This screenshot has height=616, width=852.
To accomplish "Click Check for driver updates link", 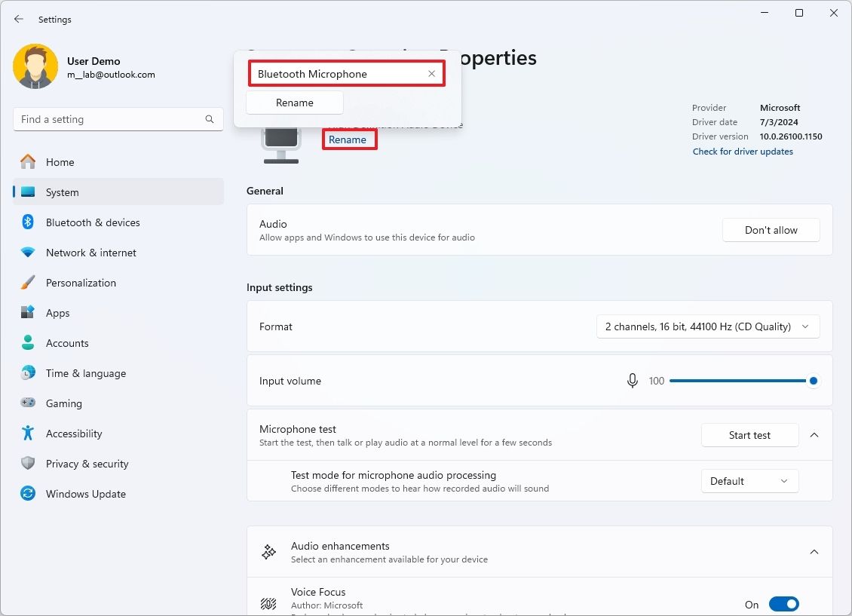I will [x=743, y=152].
